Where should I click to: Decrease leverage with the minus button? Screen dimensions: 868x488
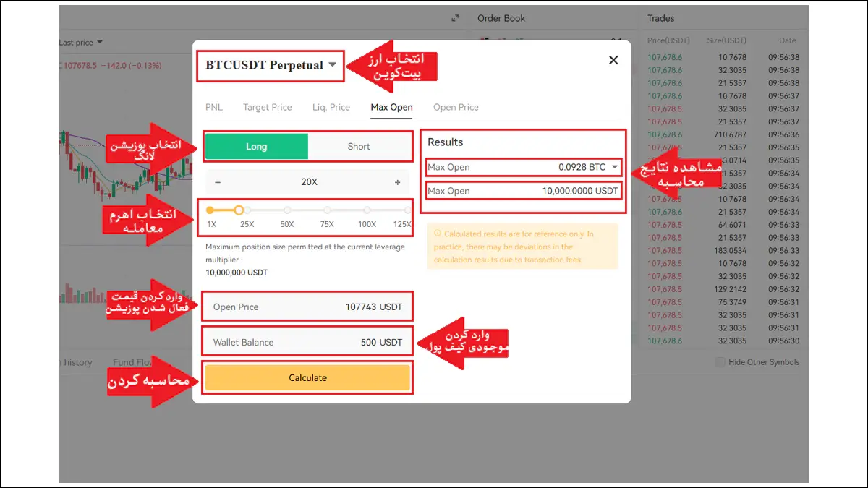[x=218, y=182]
